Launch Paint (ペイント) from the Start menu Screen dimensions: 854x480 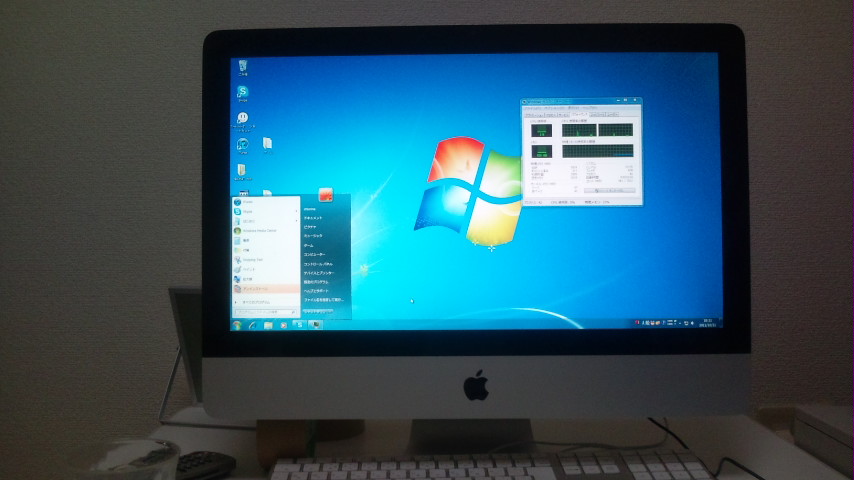[x=266, y=269]
